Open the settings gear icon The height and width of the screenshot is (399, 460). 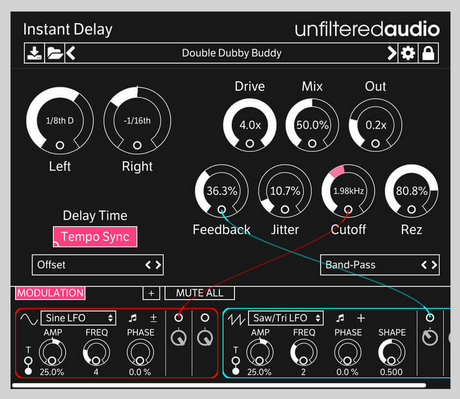click(x=408, y=53)
